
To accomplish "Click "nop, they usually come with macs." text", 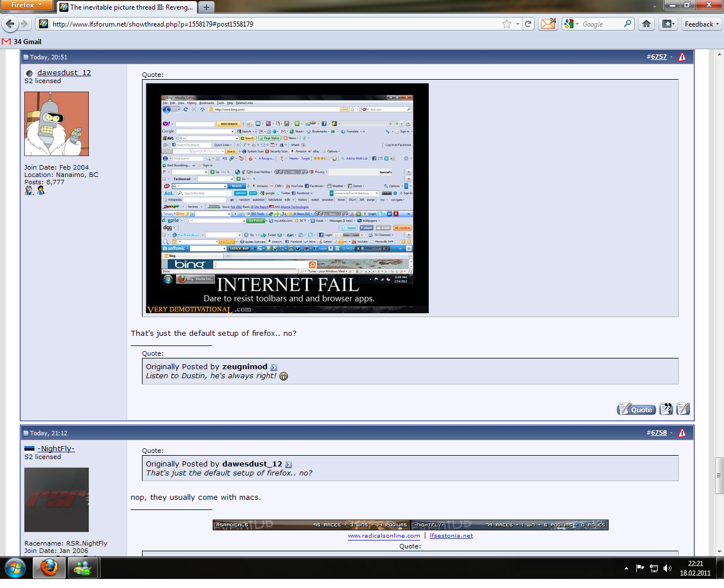I will coord(196,498).
